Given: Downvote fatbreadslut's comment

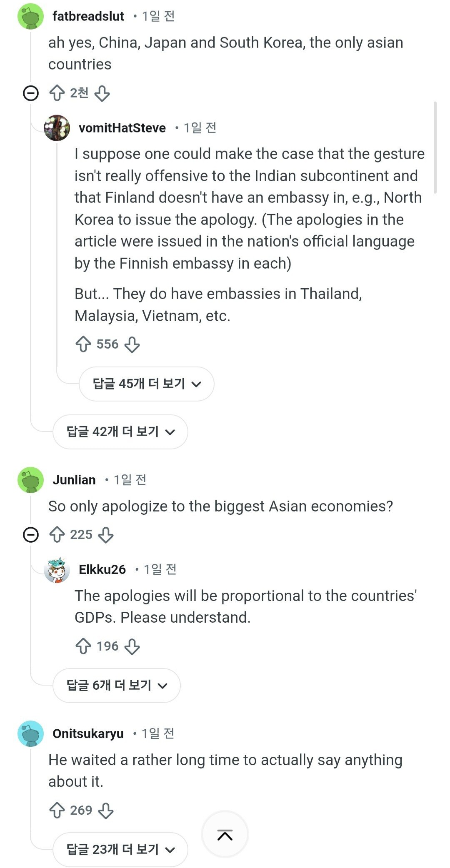Looking at the screenshot, I should pos(102,93).
